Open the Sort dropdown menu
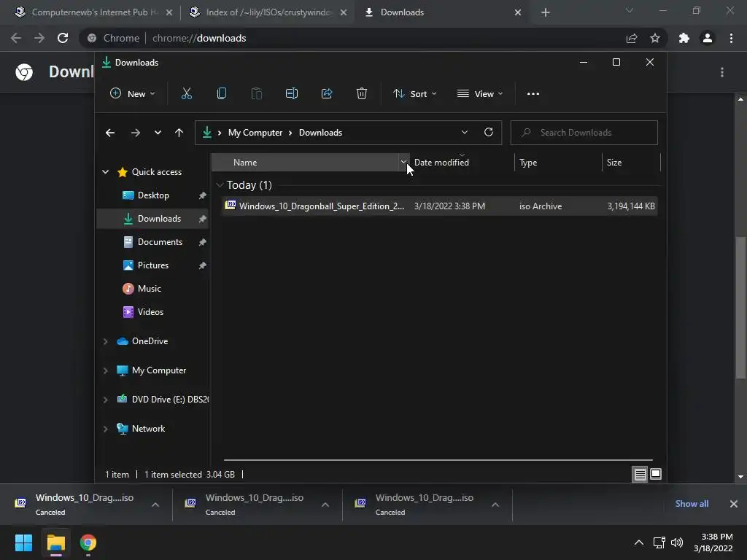 [x=414, y=94]
